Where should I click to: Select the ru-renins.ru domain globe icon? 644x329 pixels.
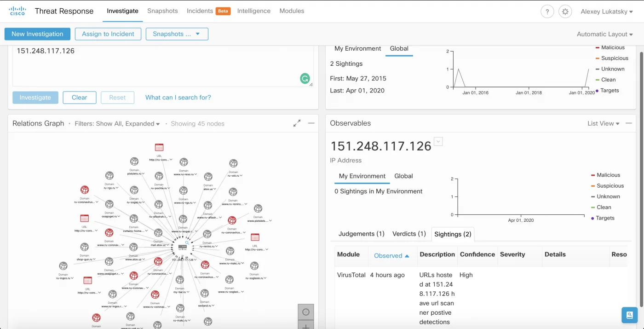point(207,234)
